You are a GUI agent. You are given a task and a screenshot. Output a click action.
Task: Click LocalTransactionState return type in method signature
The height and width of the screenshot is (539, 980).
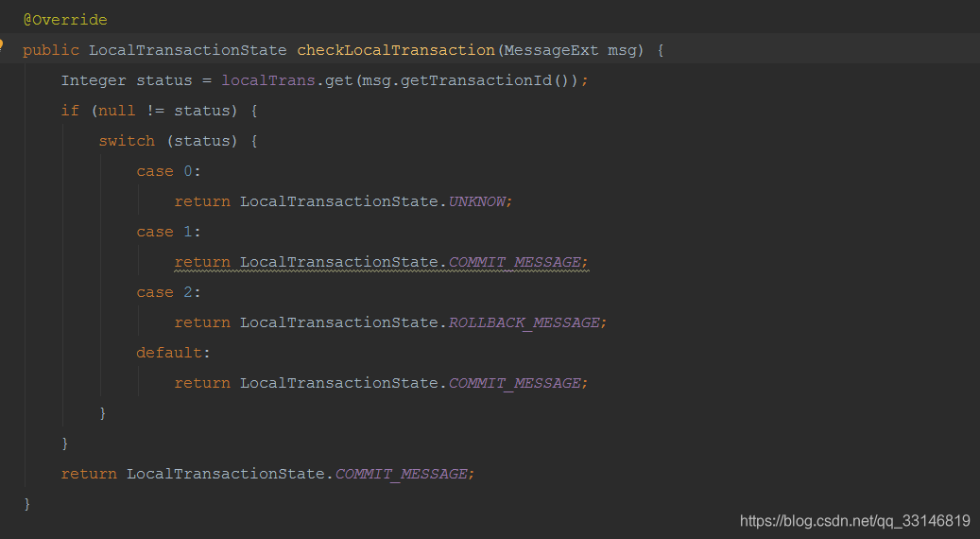coord(187,50)
